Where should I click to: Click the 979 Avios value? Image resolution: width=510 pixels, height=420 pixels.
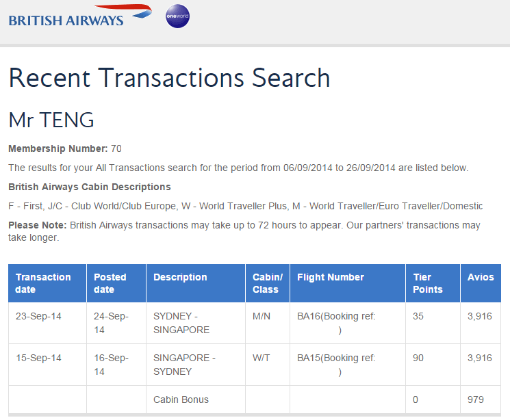[476, 399]
